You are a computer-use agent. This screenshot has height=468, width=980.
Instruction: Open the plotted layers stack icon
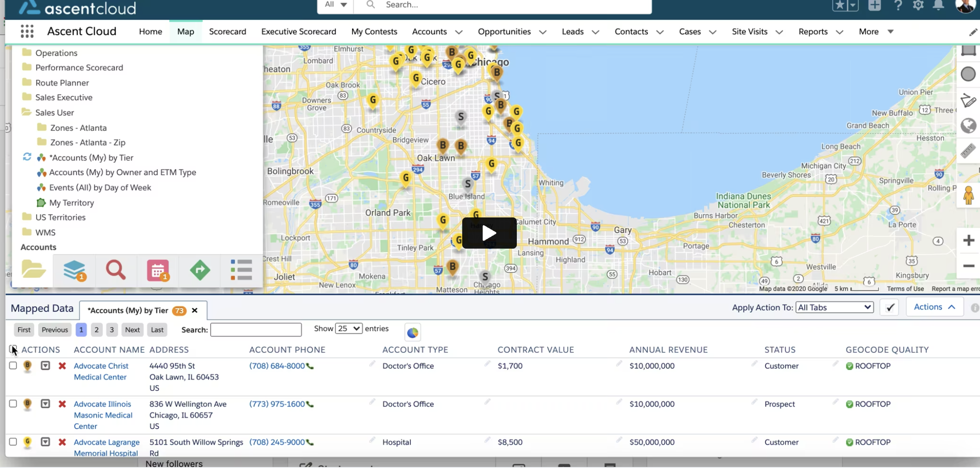74,270
